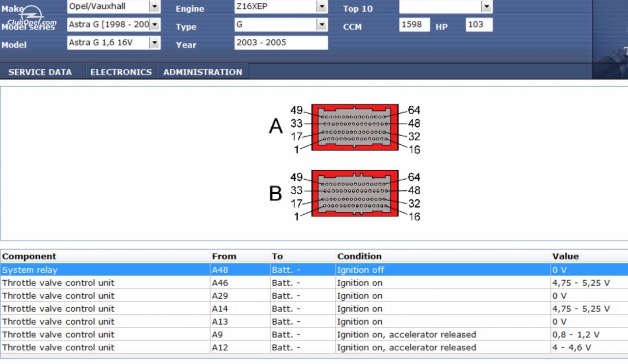Click the HP field showing 103
The height and width of the screenshot is (364, 628).
479,25
